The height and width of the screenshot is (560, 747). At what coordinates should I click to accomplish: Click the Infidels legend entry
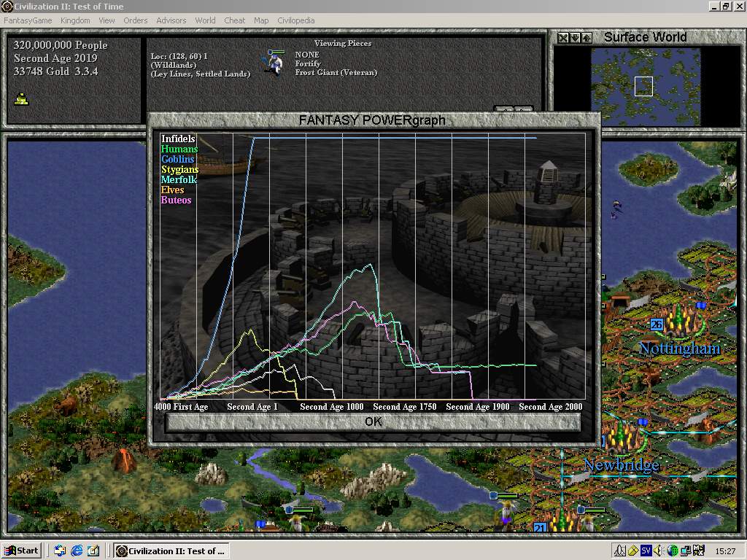point(178,139)
